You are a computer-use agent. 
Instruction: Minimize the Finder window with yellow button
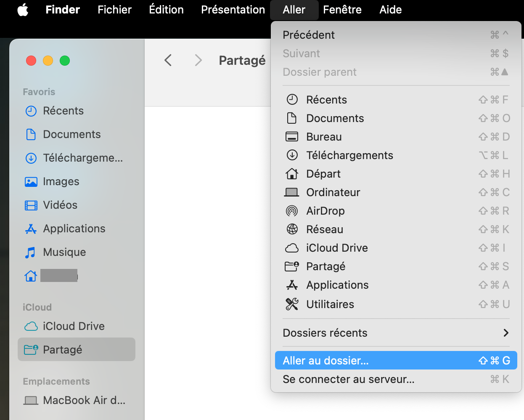point(48,61)
